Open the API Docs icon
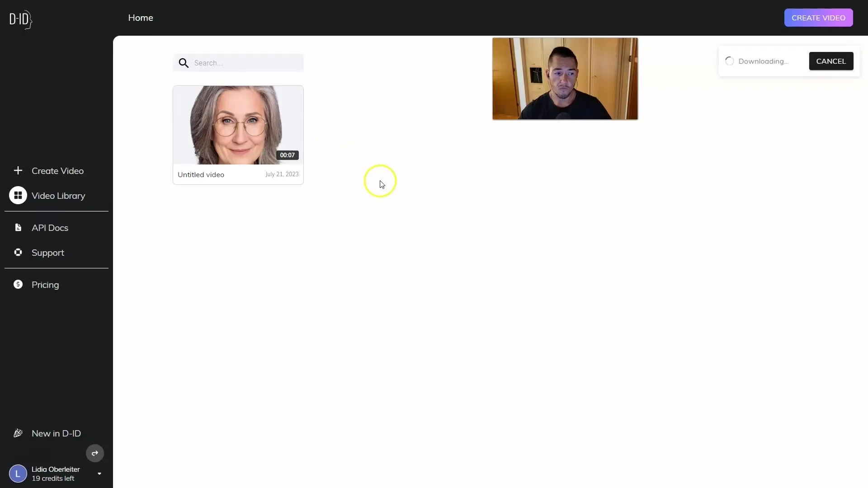This screenshot has height=488, width=868. 18,227
